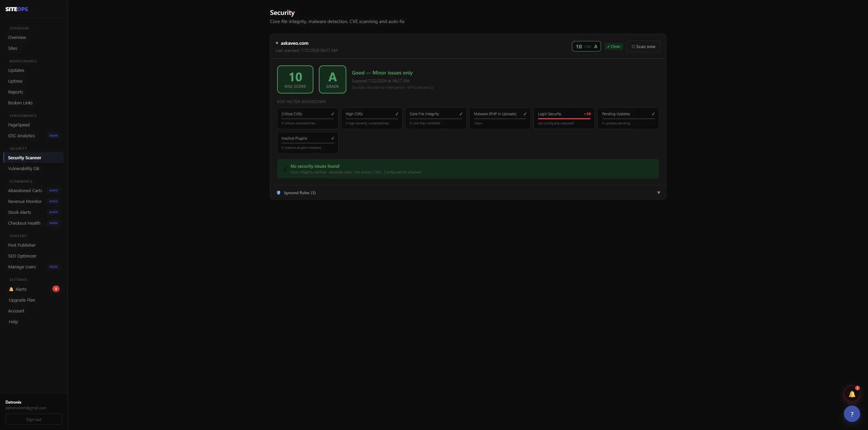Click the Clean status badge
This screenshot has width=868, height=430.
pos(614,46)
